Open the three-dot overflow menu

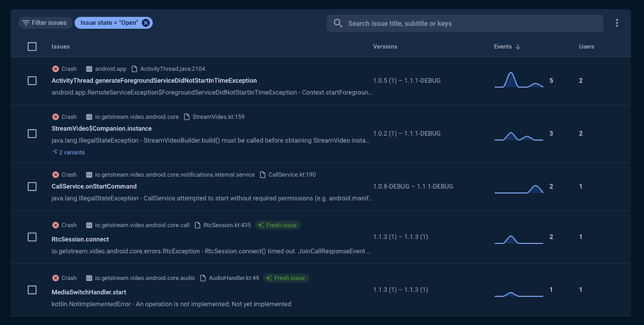[617, 23]
